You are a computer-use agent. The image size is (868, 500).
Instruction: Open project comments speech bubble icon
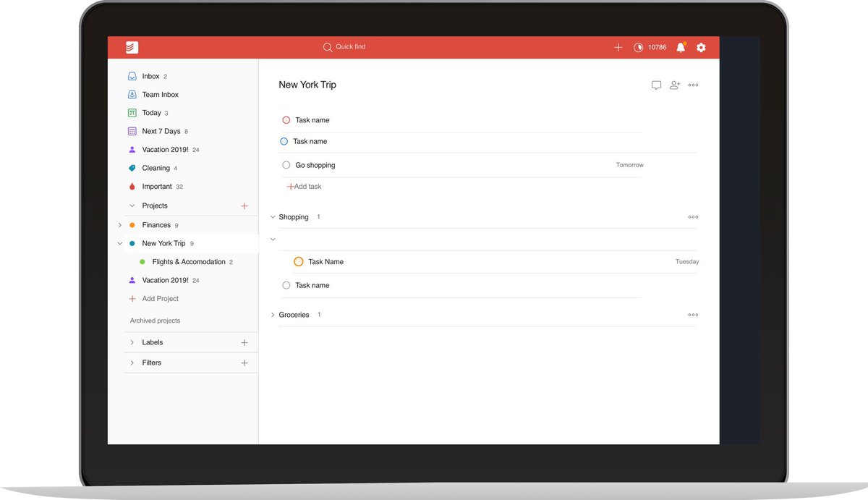pos(656,85)
